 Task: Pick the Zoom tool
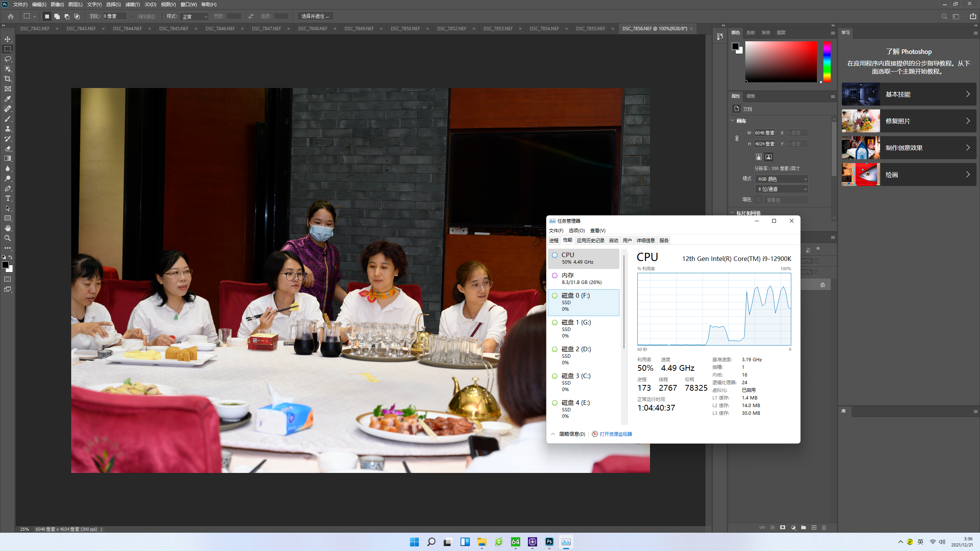pyautogui.click(x=8, y=238)
